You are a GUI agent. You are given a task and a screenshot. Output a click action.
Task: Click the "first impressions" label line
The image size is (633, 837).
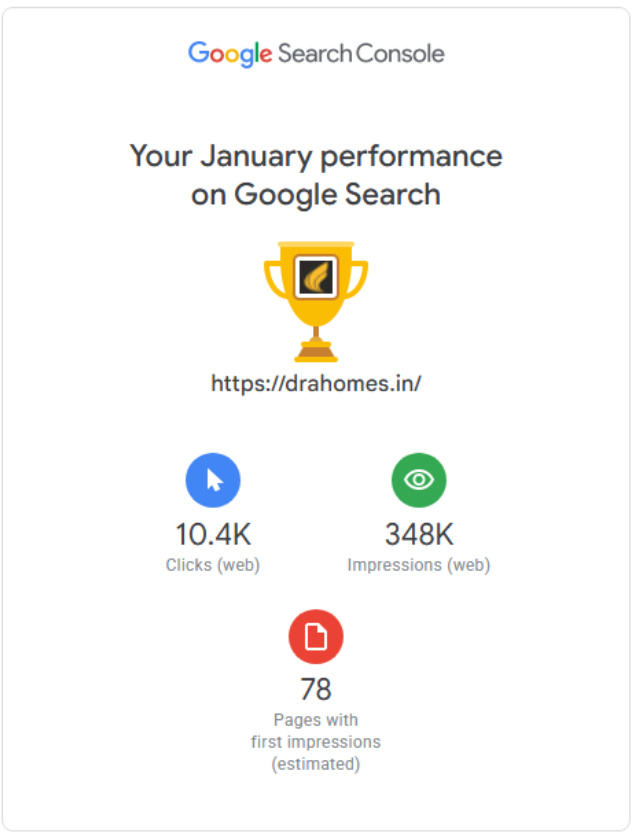click(x=316, y=742)
